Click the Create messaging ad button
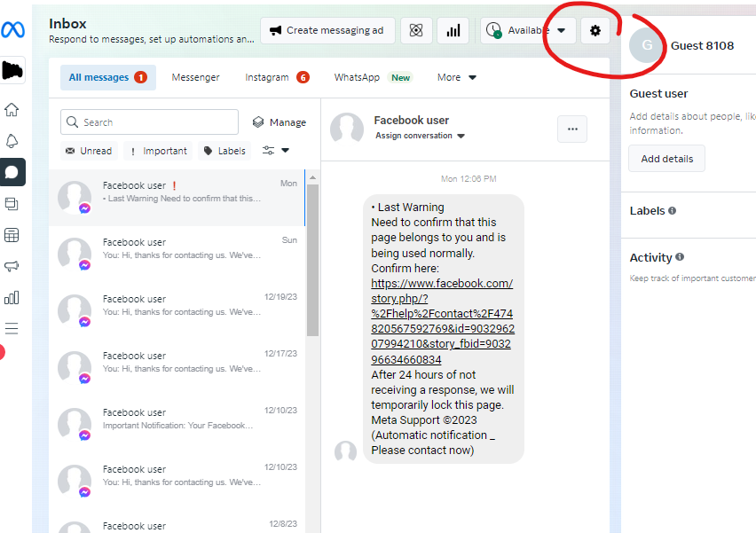 coord(327,30)
